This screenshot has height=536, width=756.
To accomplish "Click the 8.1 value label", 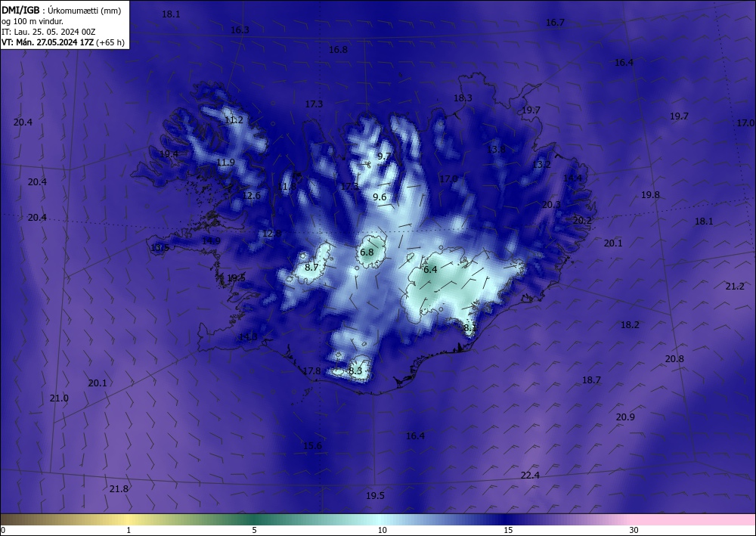I will coord(470,328).
